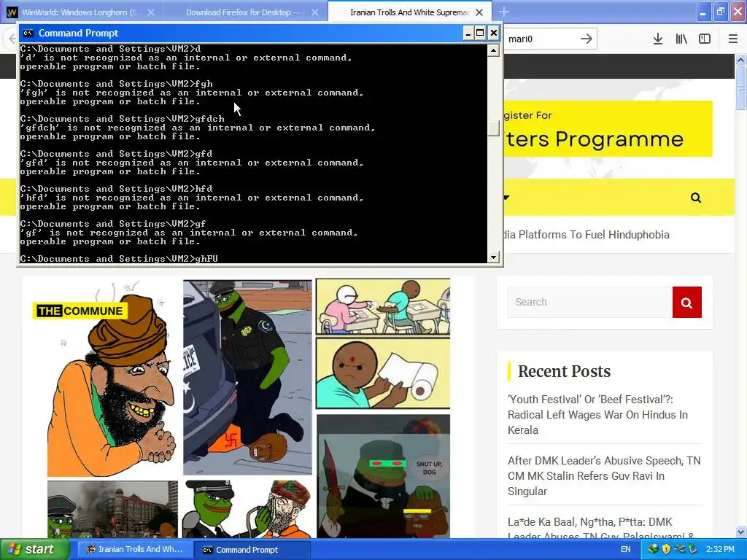Close the Command Prompt window
Screen dimensions: 747x560
point(494,33)
